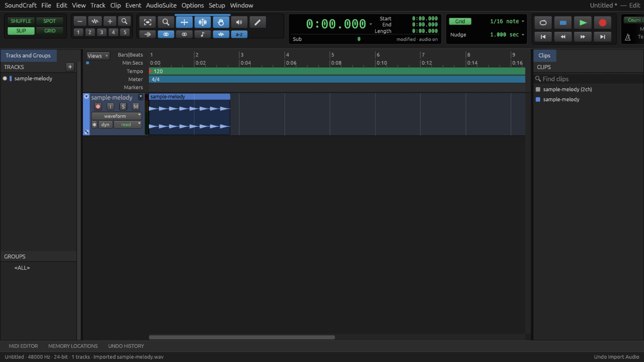644x362 pixels.
Task: Toggle sample-melody show/hide dot in track list
Action: click(5, 78)
